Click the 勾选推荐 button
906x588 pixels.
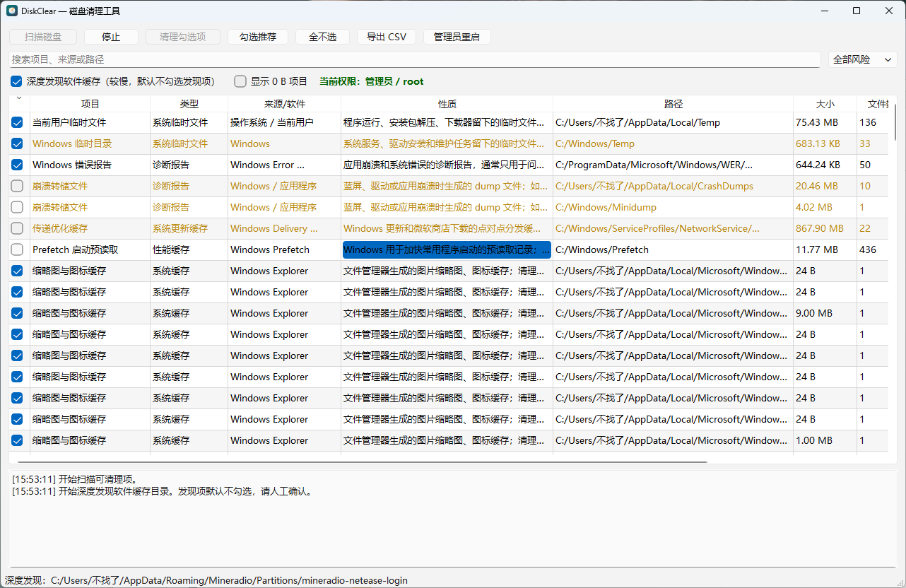coord(258,37)
